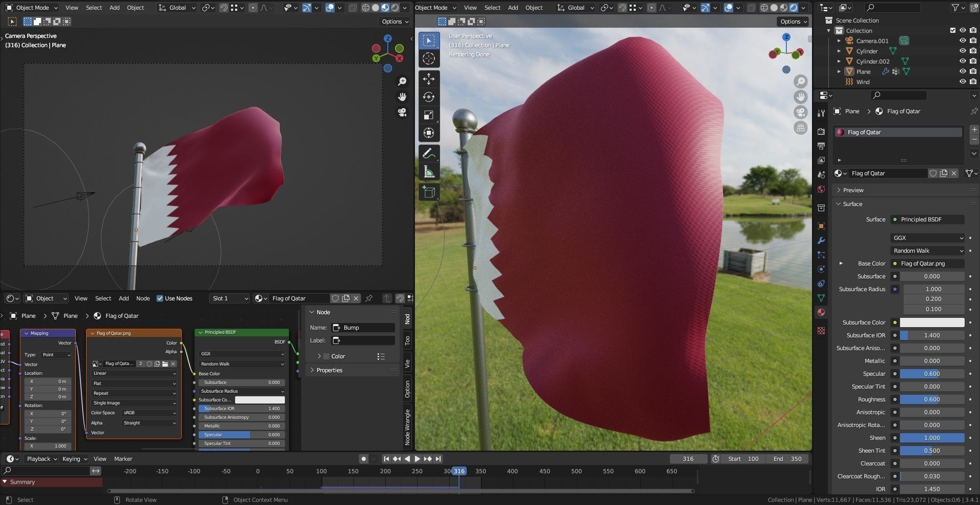Pin the material properties context

point(974,111)
